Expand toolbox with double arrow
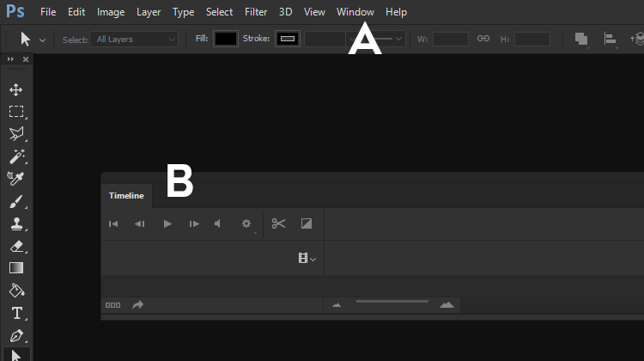The image size is (644, 361). pos(10,59)
